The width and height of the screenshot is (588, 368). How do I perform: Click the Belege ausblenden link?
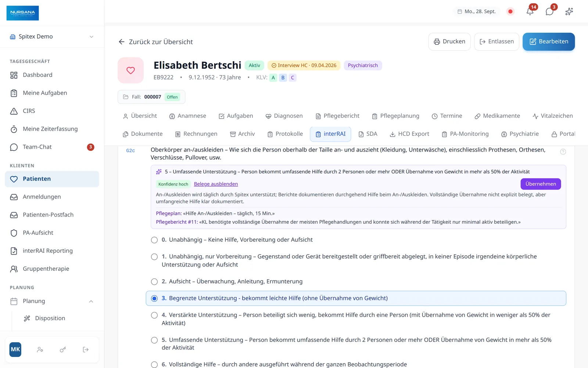coord(216,184)
